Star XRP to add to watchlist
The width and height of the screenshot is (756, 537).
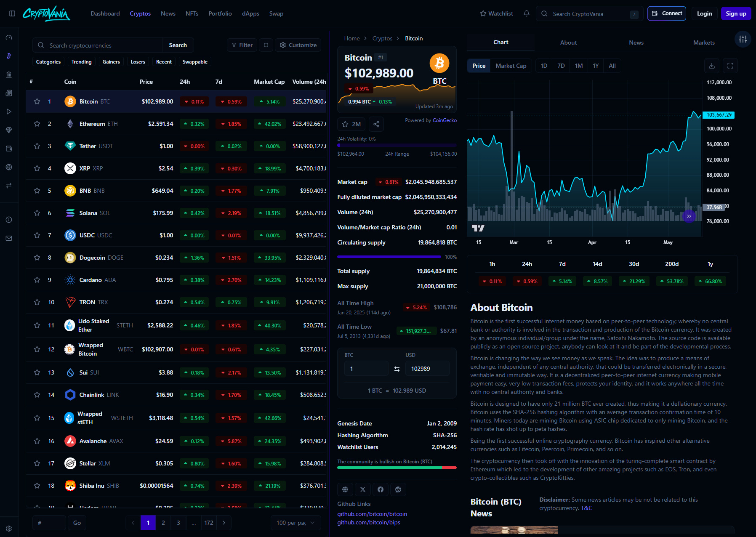click(x=37, y=168)
